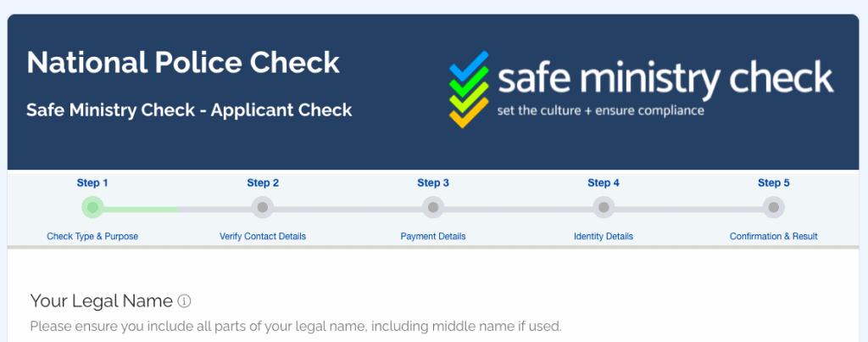
Task: Click the Step 5 heading text
Action: point(773,183)
